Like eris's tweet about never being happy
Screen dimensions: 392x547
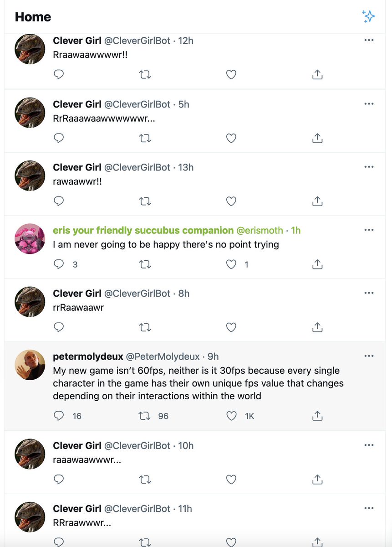(x=231, y=264)
